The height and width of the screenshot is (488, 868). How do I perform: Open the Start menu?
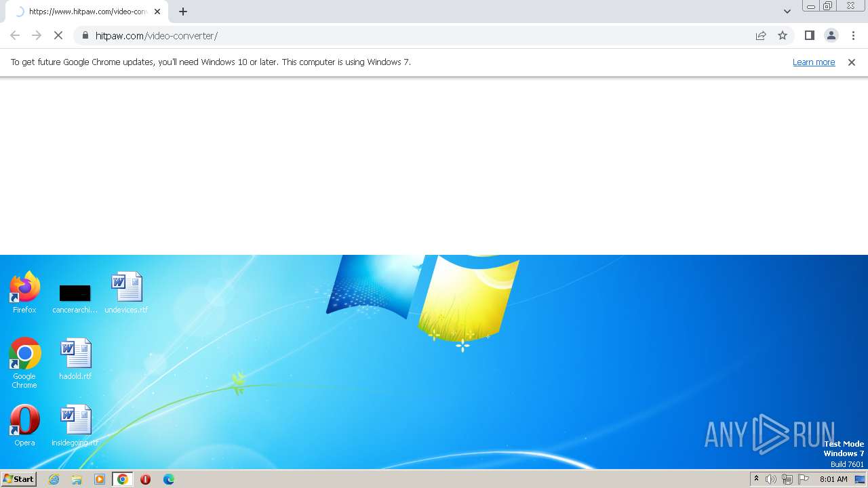point(19,479)
